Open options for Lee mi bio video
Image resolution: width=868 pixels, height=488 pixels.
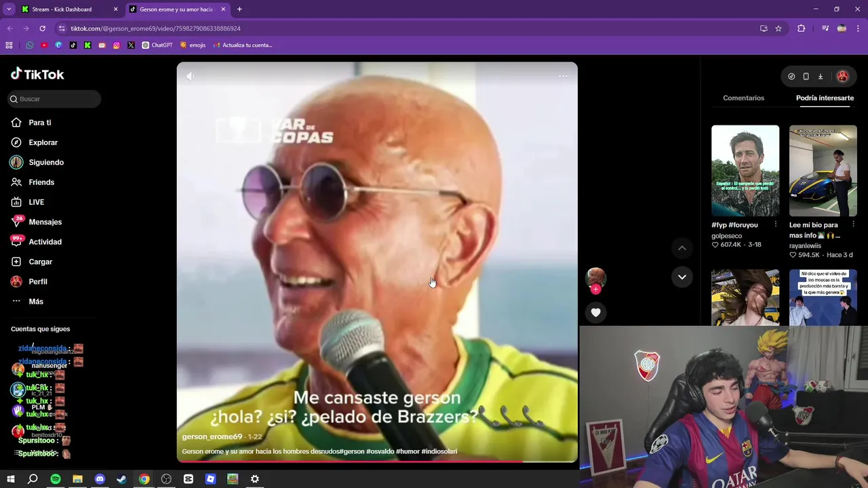tap(853, 224)
